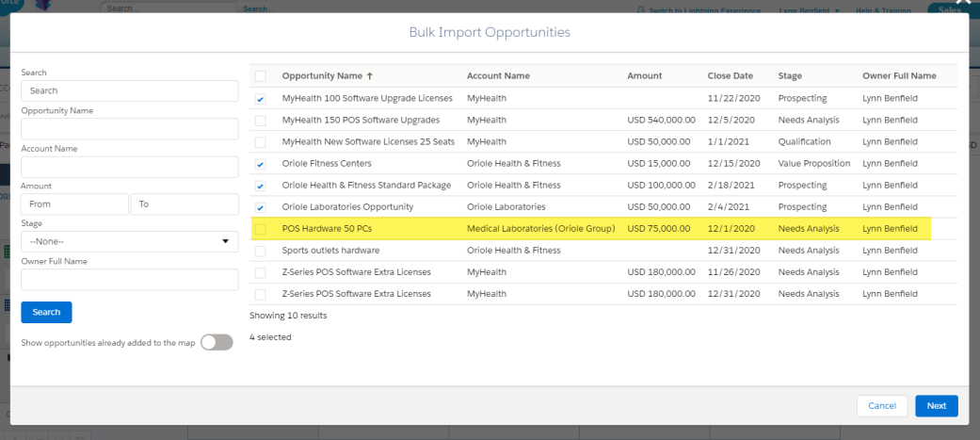This screenshot has width=980, height=440.
Task: Click the Cancel button
Action: tap(882, 405)
